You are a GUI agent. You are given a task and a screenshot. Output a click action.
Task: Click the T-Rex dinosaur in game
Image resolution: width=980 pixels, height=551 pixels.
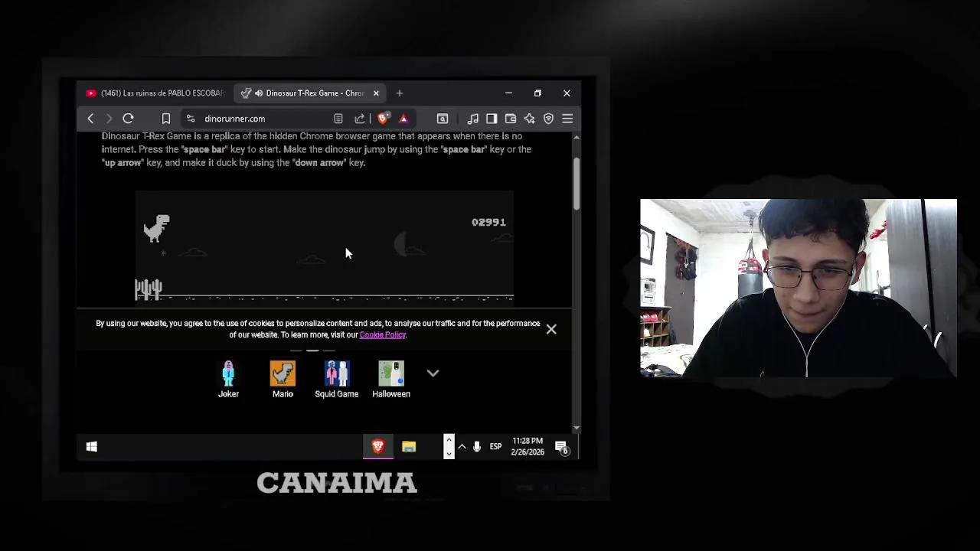156,228
